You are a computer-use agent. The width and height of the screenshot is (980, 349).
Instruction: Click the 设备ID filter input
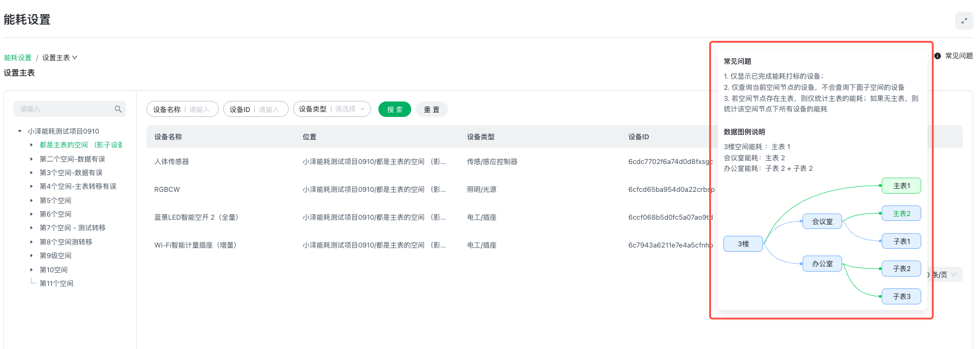[270, 110]
